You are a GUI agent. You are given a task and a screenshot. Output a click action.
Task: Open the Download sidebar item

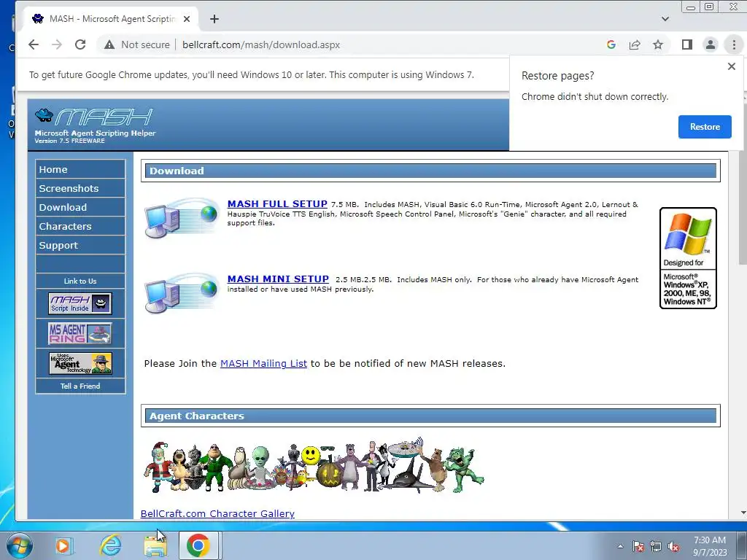point(80,208)
